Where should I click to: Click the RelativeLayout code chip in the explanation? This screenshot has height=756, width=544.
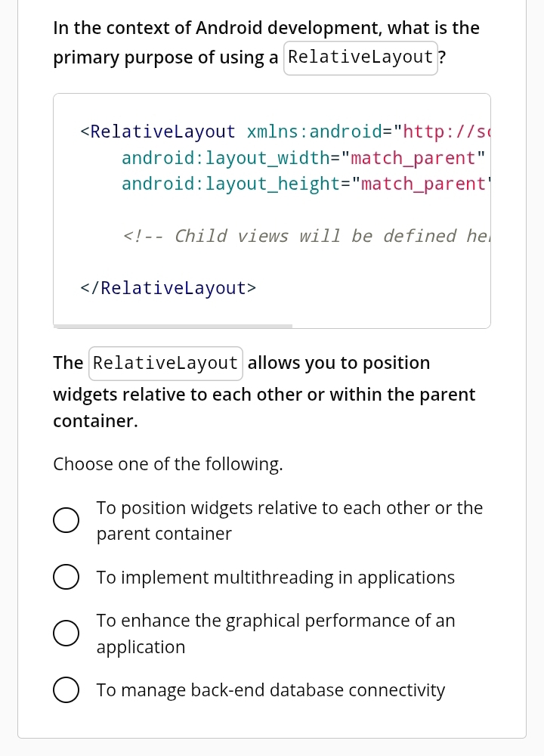[165, 363]
